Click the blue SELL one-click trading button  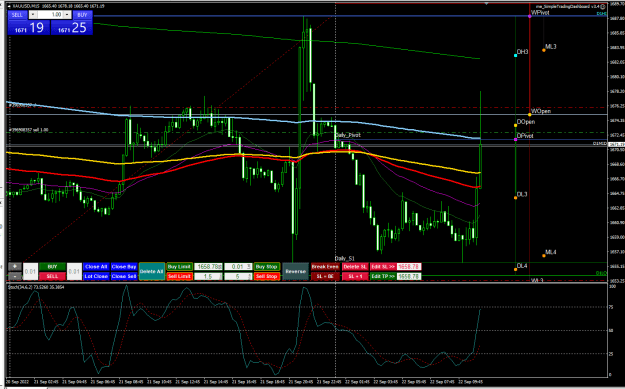18,15
